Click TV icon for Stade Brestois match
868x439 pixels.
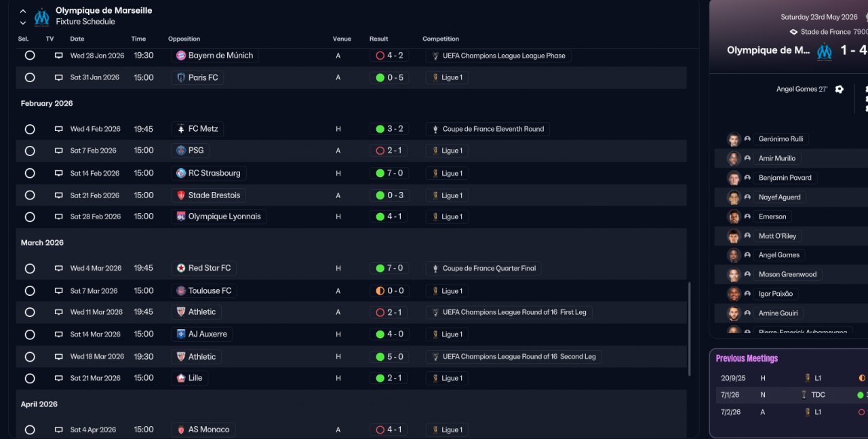pos(59,195)
